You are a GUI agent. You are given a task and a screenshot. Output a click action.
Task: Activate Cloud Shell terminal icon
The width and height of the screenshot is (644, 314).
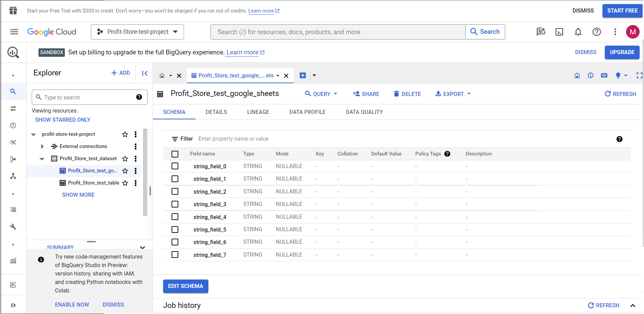(559, 32)
